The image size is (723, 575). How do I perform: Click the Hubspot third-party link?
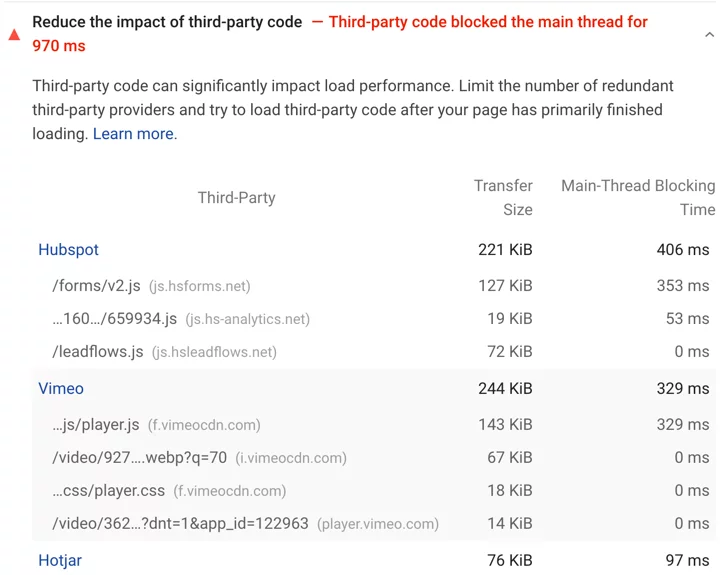pos(68,250)
